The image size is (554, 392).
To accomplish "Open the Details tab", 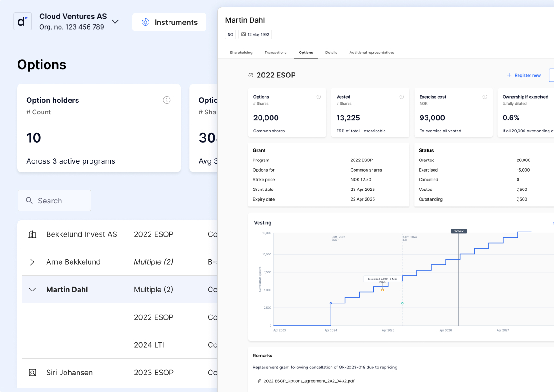I will click(x=331, y=53).
